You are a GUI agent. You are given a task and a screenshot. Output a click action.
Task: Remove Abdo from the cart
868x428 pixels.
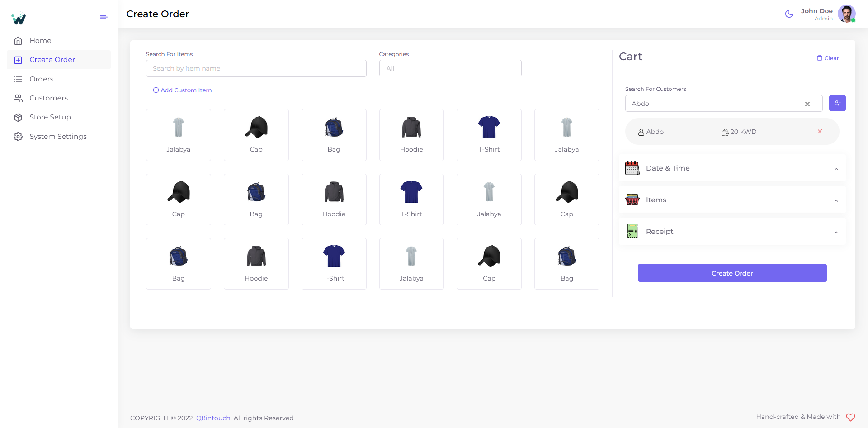tap(820, 132)
